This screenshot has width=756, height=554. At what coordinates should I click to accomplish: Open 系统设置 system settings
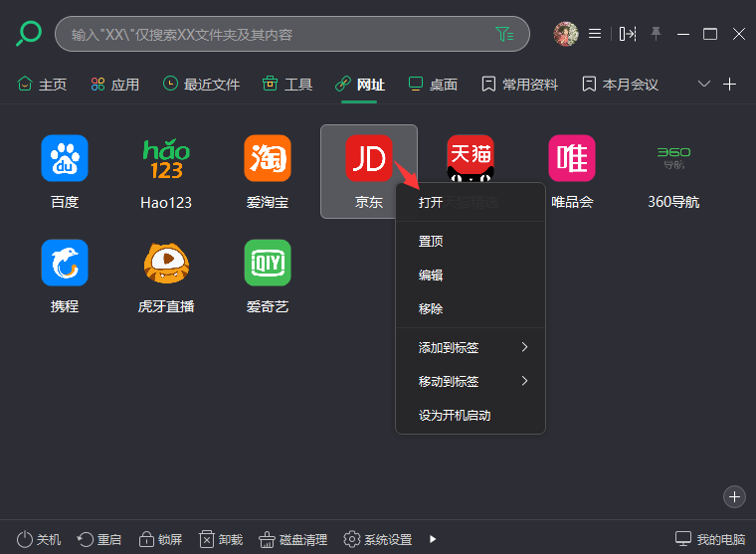pos(378,539)
